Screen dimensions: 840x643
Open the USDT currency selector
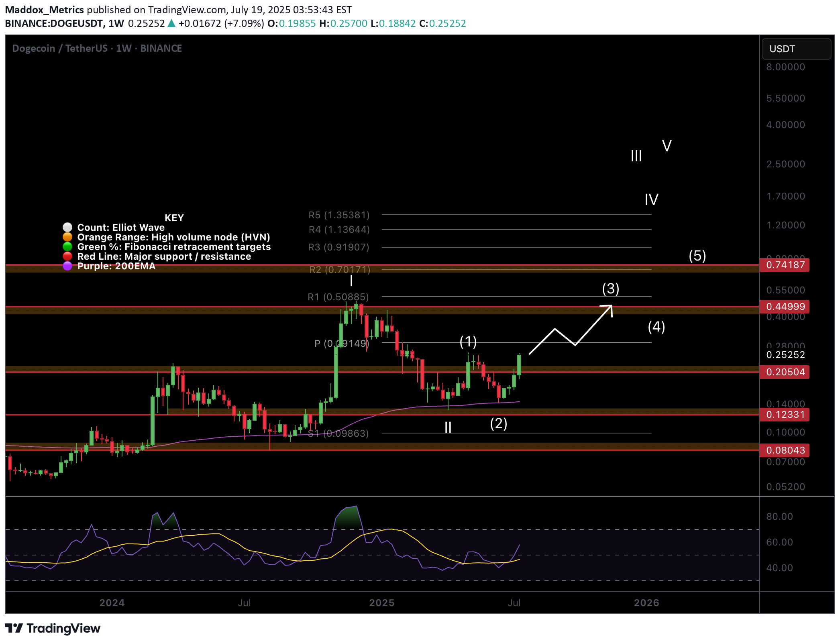coord(796,49)
